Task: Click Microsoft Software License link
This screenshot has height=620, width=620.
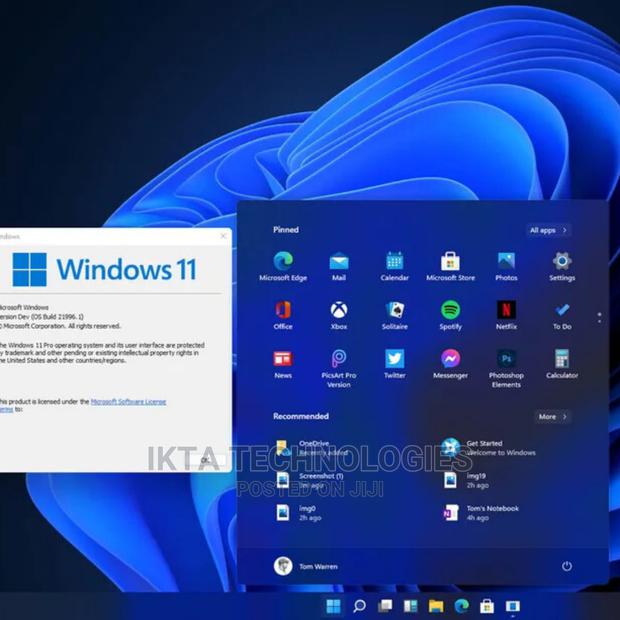Action: tap(128, 402)
